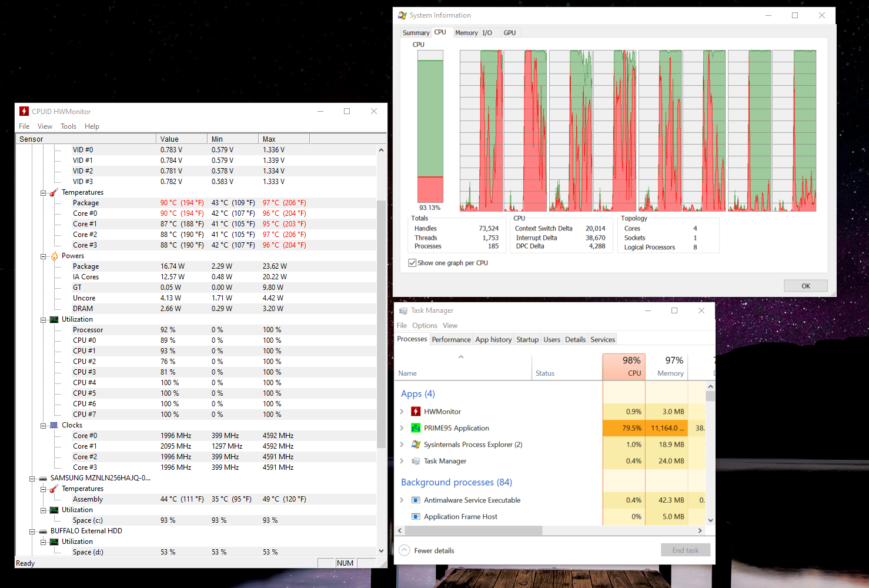The width and height of the screenshot is (869, 588).
Task: Click the Task Manager process row icon
Action: 416,461
